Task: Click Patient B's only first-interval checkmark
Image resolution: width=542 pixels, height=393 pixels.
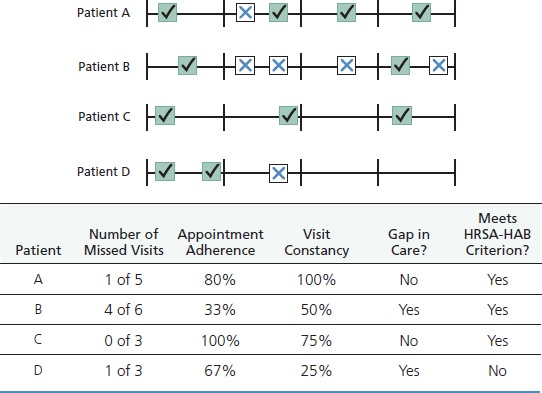Action: point(188,65)
